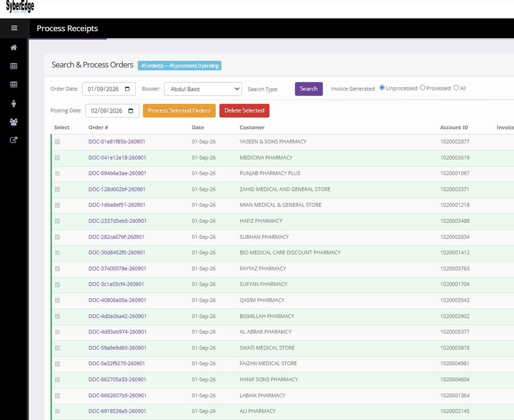Toggle checkbox for YASEEN & SONS PHARMACY order
The height and width of the screenshot is (420, 514).
57,142
